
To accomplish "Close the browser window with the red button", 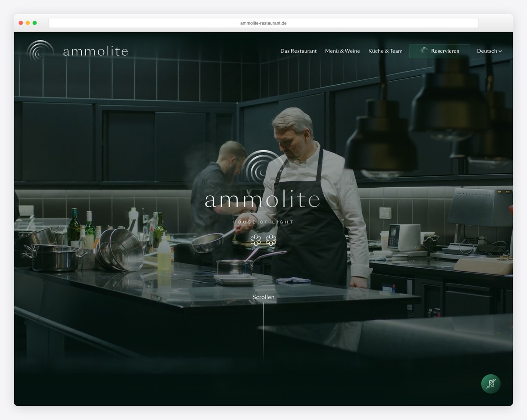I will point(21,23).
